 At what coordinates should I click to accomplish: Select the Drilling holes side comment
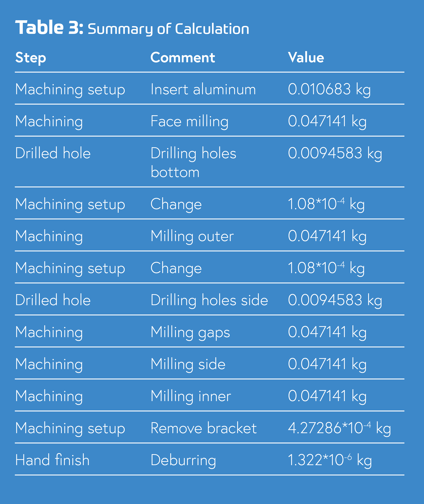pos(209,300)
